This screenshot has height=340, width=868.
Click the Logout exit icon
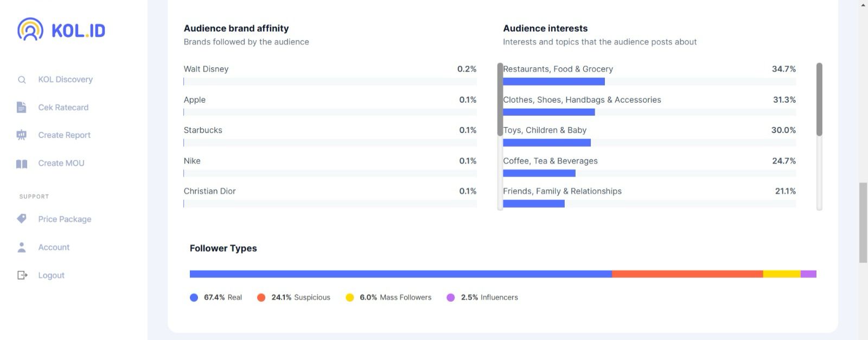pyautogui.click(x=22, y=275)
